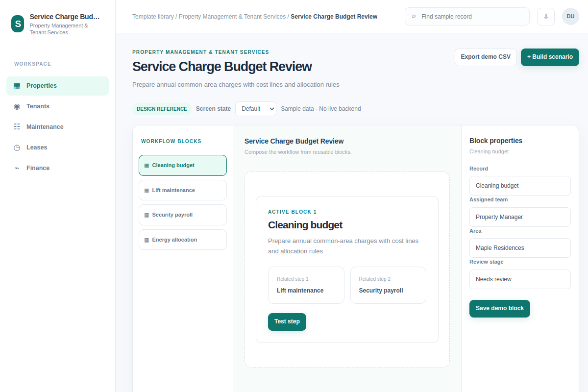Click Compose the workflow from reusable blocks text
The width and height of the screenshot is (588, 392).
[298, 152]
